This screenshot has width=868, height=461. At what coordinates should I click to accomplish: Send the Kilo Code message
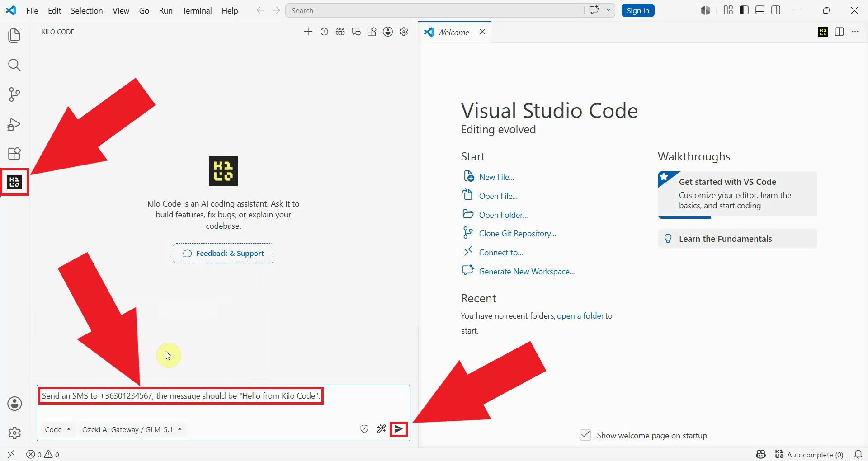[x=398, y=429]
